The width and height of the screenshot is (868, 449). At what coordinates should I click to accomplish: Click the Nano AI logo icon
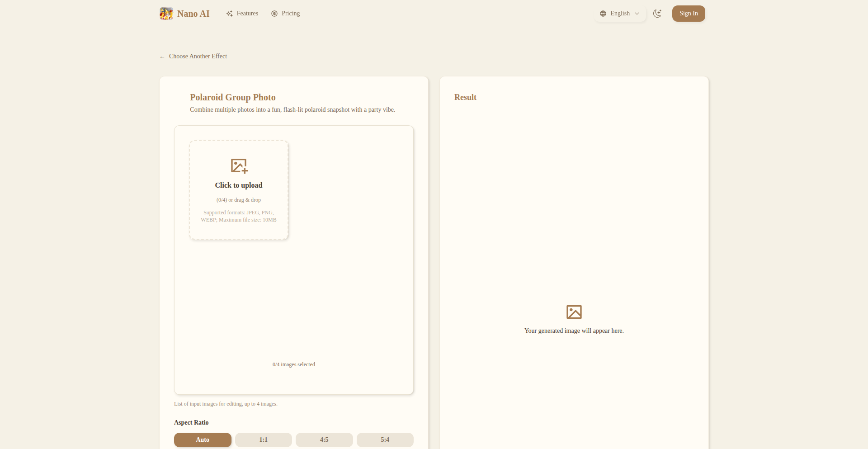pyautogui.click(x=166, y=14)
